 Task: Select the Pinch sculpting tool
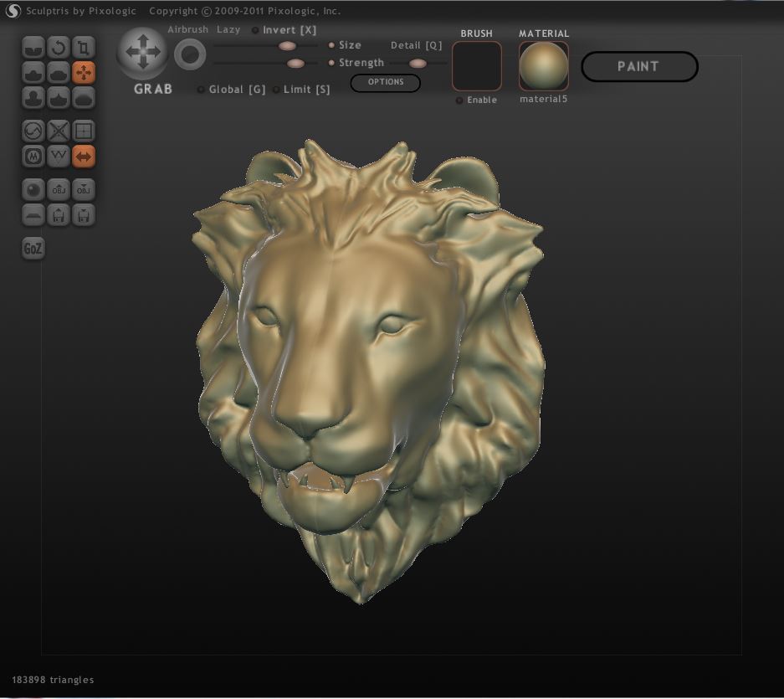pos(59,98)
